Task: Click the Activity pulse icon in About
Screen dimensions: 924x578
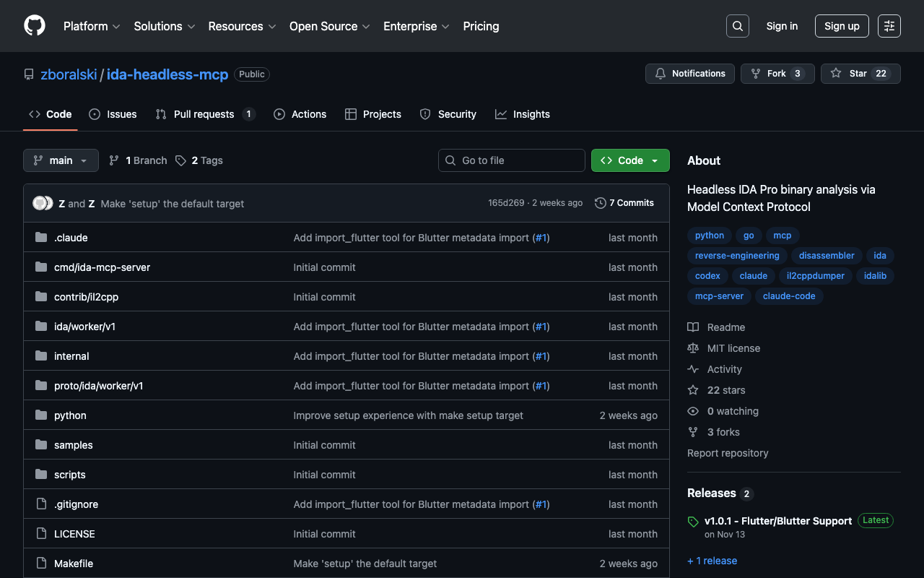Action: (x=693, y=369)
